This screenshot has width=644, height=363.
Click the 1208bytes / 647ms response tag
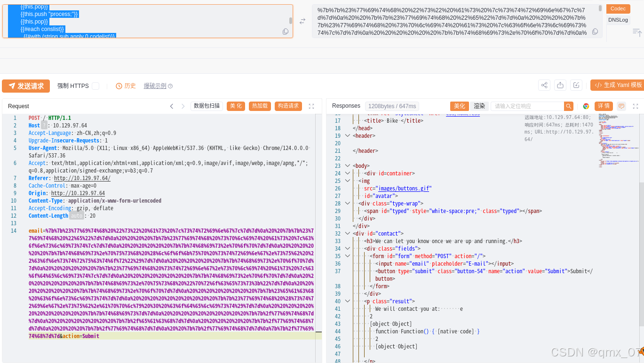pos(392,106)
